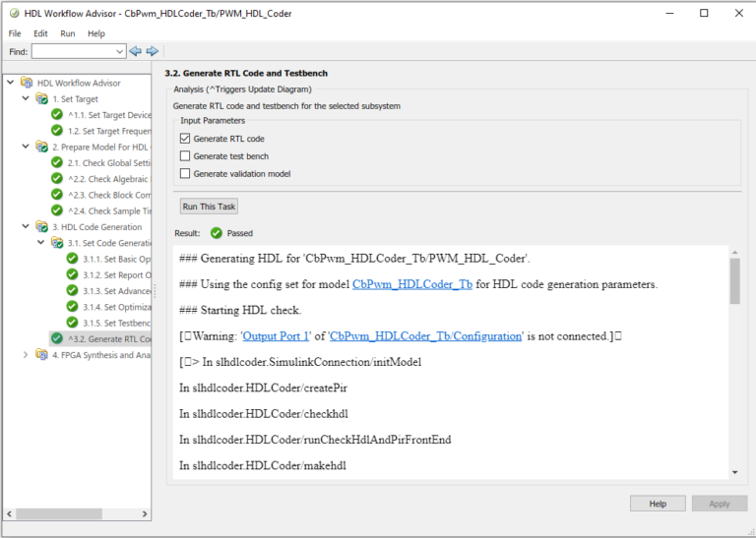Enable the Generate test bench checkbox
The width and height of the screenshot is (756, 538).
click(x=185, y=156)
